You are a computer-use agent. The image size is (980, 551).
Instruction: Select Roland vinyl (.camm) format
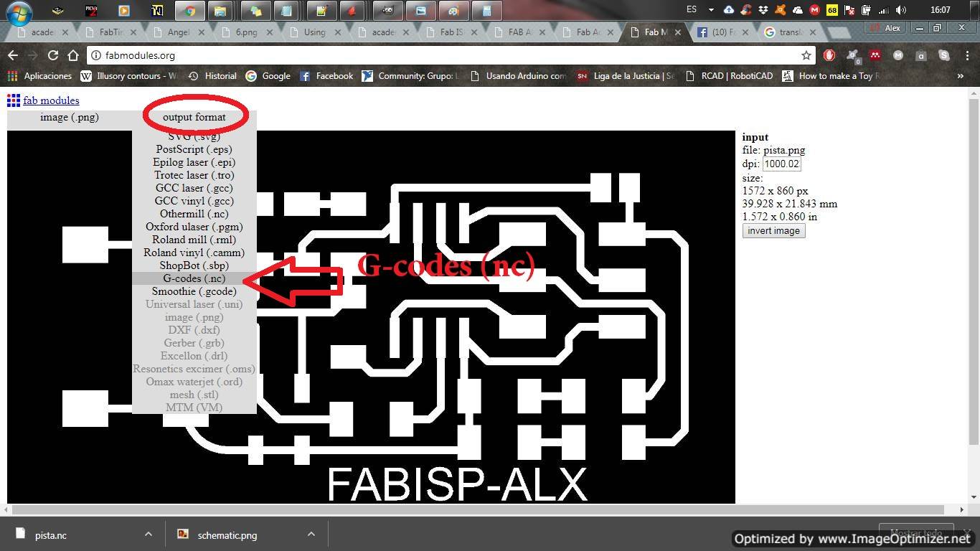point(194,253)
